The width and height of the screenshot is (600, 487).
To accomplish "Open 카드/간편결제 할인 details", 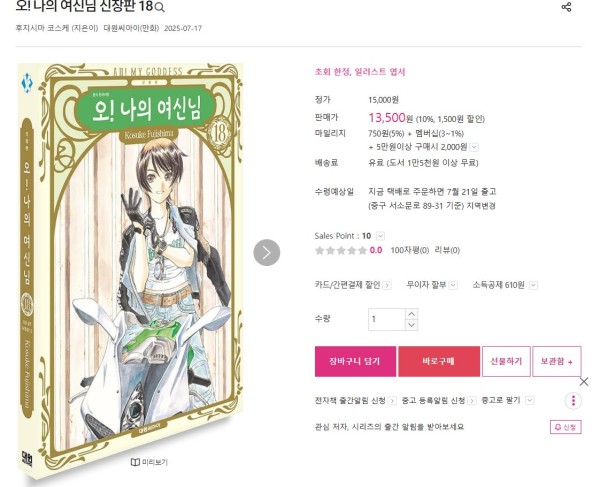I will coord(352,285).
